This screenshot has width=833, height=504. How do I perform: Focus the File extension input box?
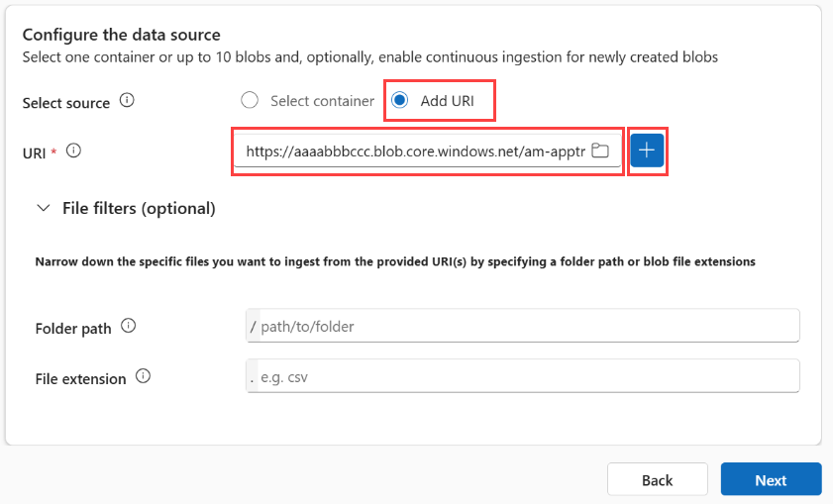(525, 376)
